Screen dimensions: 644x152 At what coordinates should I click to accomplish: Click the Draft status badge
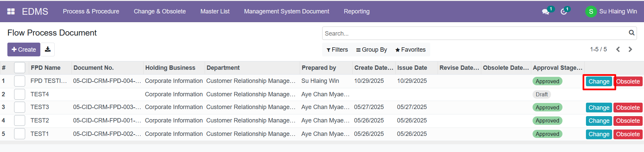pyautogui.click(x=542, y=95)
